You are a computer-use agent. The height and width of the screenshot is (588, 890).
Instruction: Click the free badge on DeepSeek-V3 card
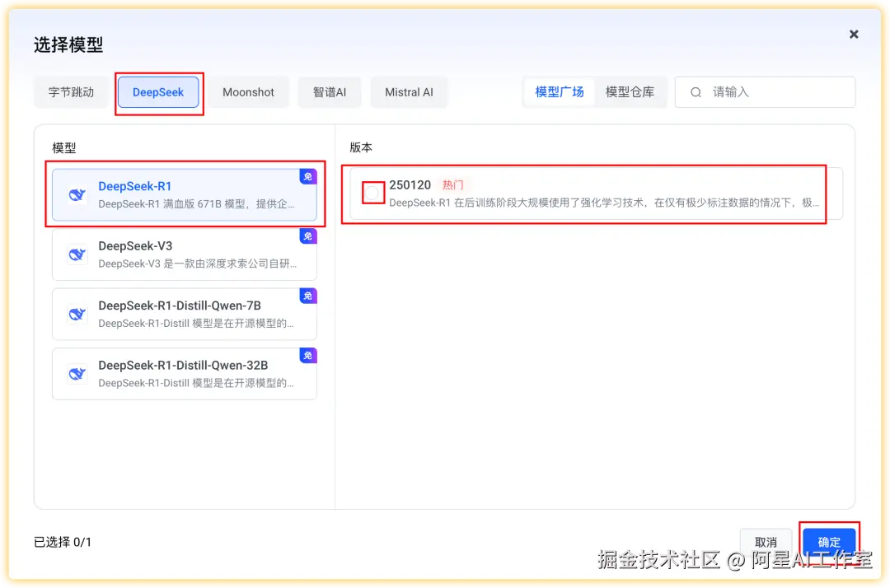pos(307,236)
